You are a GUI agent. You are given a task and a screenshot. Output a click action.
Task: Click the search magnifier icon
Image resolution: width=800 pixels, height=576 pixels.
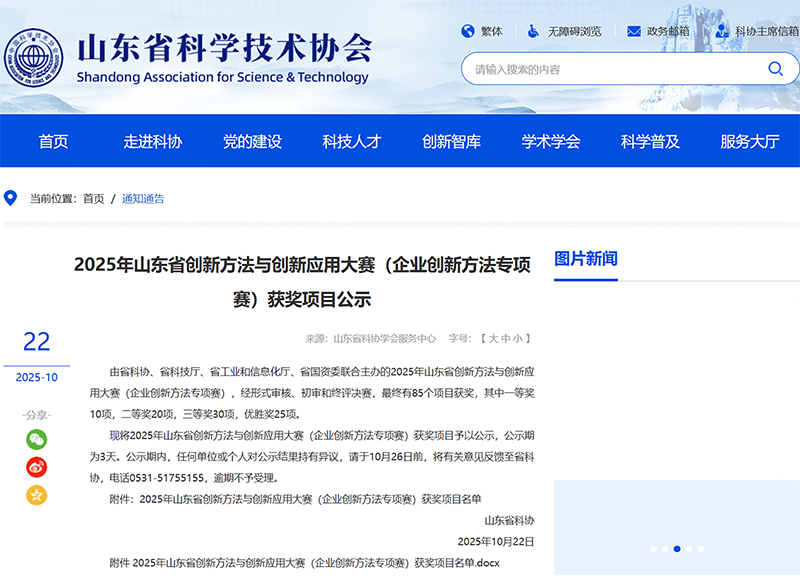tap(775, 69)
